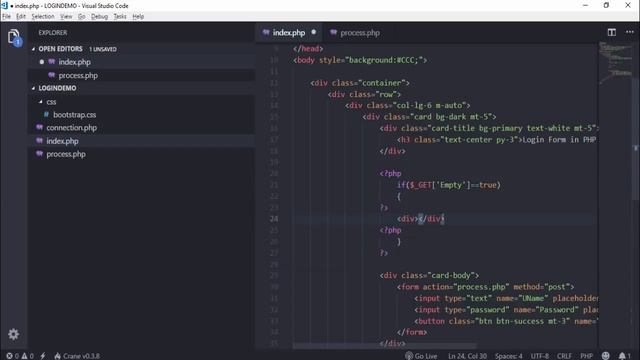Click the CSS icon of bootstrap.css
Screen dimensions: 640x360
pos(46,115)
